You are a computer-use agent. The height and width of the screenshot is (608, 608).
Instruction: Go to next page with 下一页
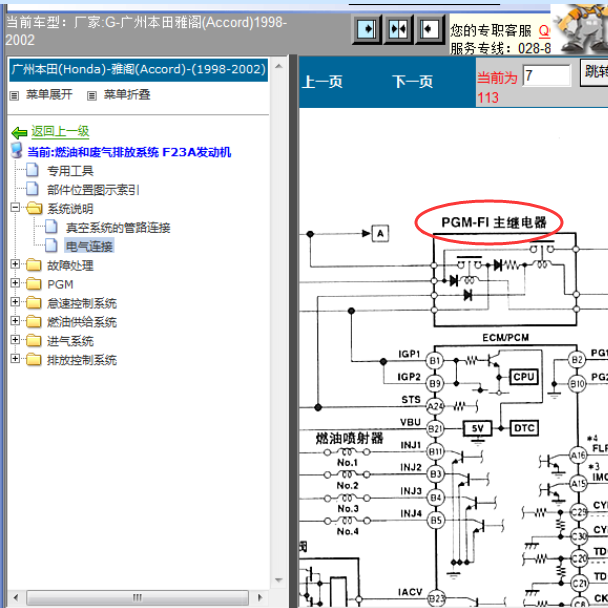(412, 82)
